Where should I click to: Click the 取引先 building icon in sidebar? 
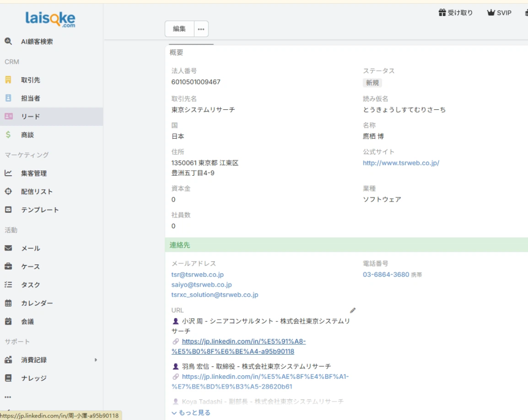(x=8, y=80)
